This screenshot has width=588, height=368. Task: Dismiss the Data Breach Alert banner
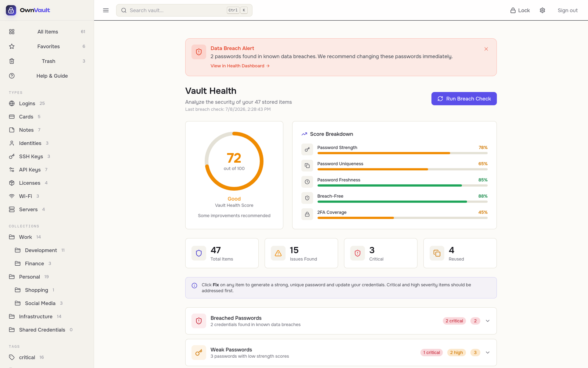click(486, 49)
